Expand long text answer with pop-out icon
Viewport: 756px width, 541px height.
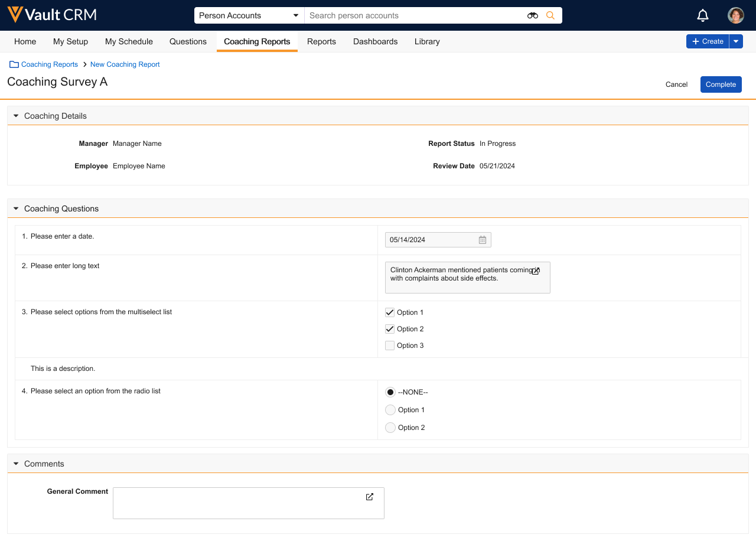pyautogui.click(x=536, y=270)
